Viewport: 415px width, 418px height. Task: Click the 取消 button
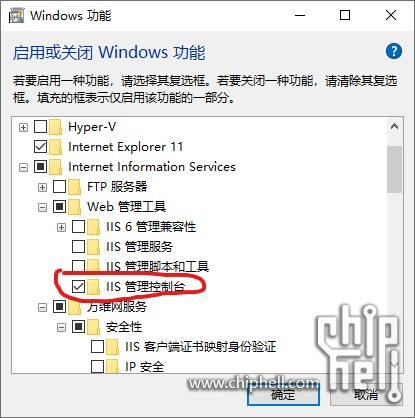click(366, 394)
